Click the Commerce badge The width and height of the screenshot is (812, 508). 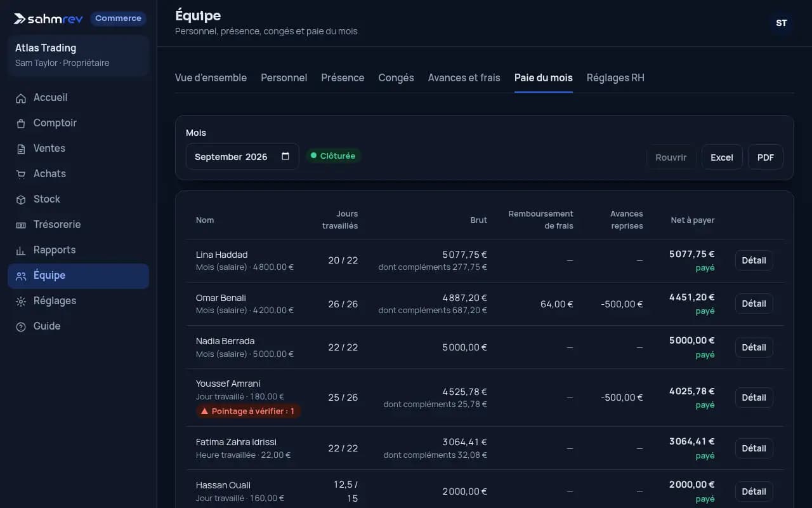(x=118, y=18)
